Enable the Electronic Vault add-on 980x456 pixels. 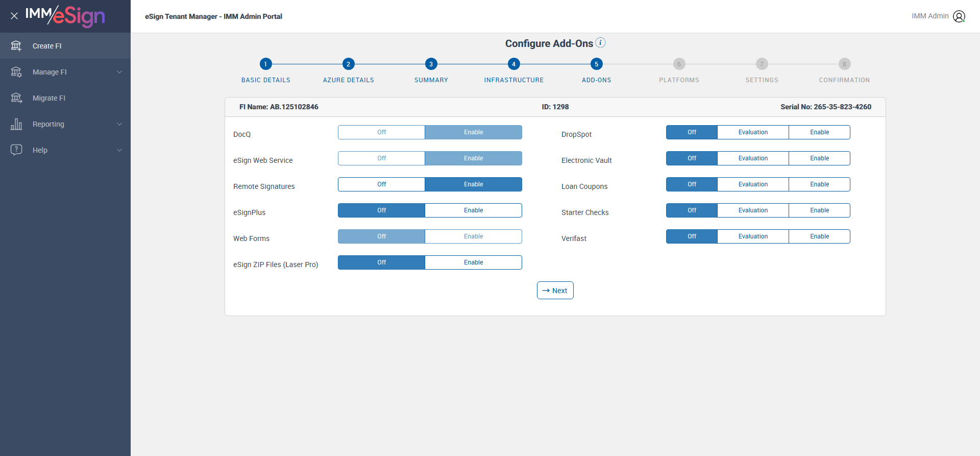(x=819, y=158)
